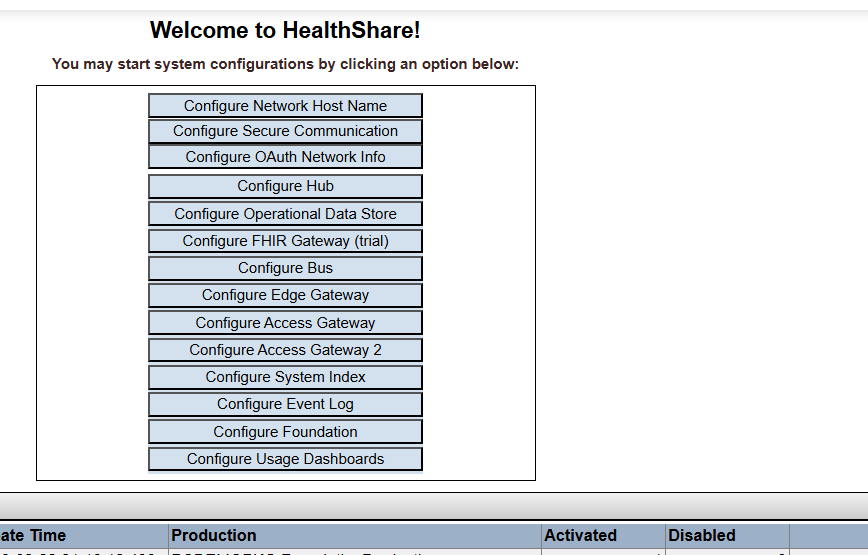
Task: Click Configure Event Log button
Action: tap(285, 404)
